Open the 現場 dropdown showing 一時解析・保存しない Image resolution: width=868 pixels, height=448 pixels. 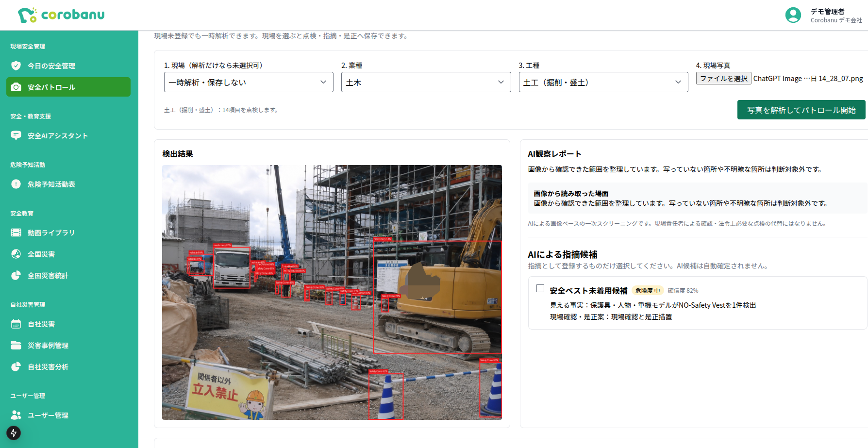[249, 82]
